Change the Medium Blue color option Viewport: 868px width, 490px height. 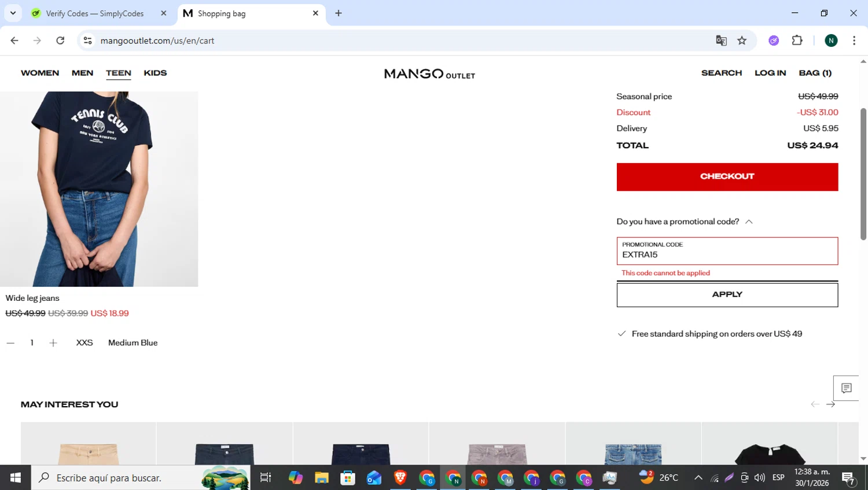[x=133, y=342]
